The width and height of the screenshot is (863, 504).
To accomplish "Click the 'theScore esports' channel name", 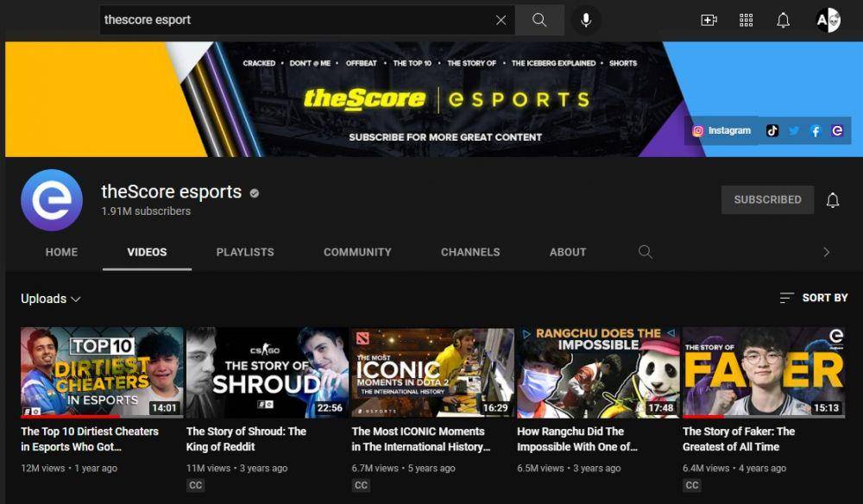I will click(171, 192).
